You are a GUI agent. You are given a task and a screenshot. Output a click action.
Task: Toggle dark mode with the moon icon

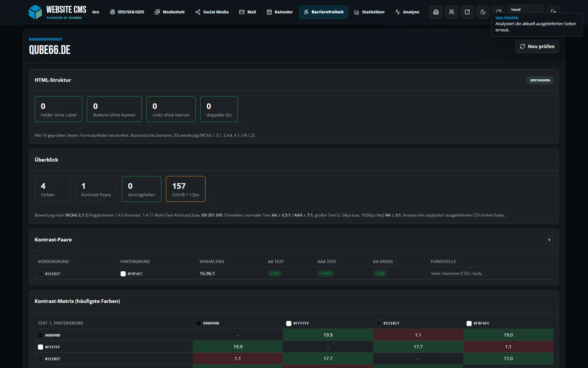(483, 12)
